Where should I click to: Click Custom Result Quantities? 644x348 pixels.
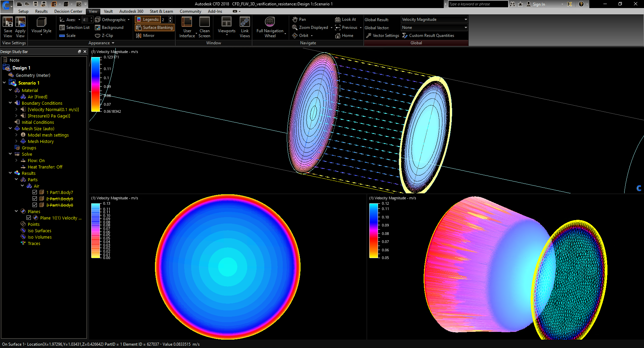click(x=428, y=36)
